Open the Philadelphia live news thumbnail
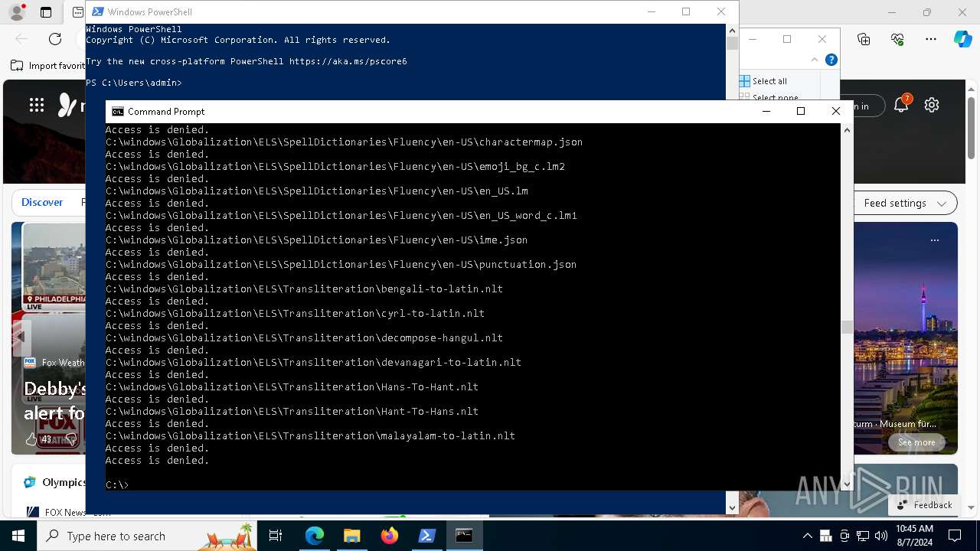This screenshot has width=980, height=551. [x=54, y=267]
